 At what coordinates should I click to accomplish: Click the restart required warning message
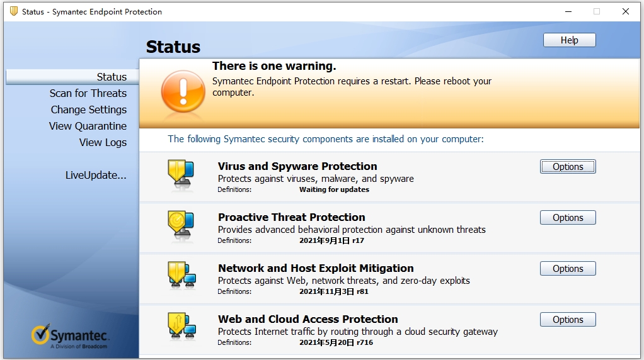[352, 87]
